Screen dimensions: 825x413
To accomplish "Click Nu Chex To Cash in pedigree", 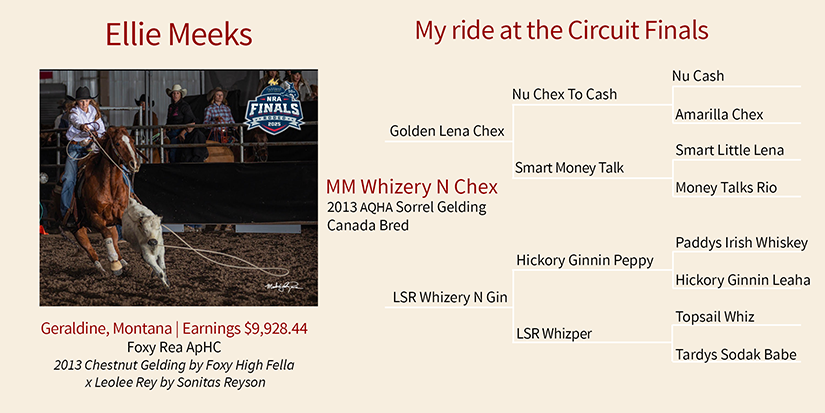I will pyautogui.click(x=564, y=94).
